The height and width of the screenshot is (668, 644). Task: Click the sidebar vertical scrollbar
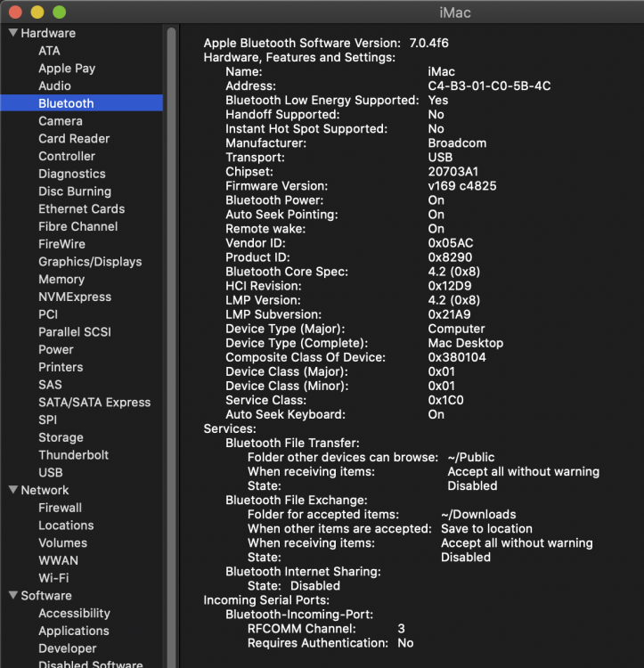click(171, 347)
